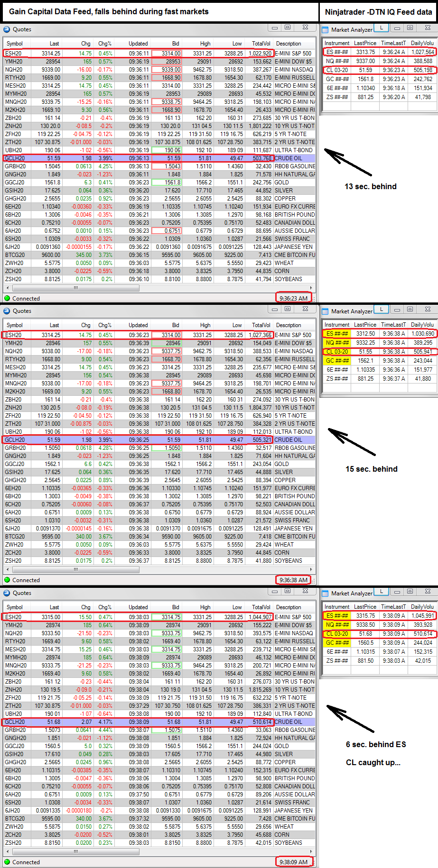Click Instrument header in Market Analyzer showing 388,588
438x868 pixels.
pyautogui.click(x=337, y=43)
